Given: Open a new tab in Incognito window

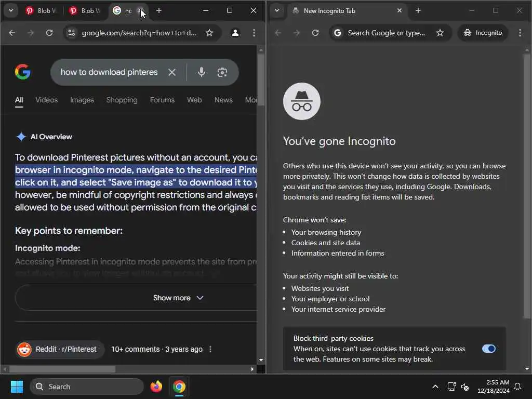Looking at the screenshot, I should [418, 10].
